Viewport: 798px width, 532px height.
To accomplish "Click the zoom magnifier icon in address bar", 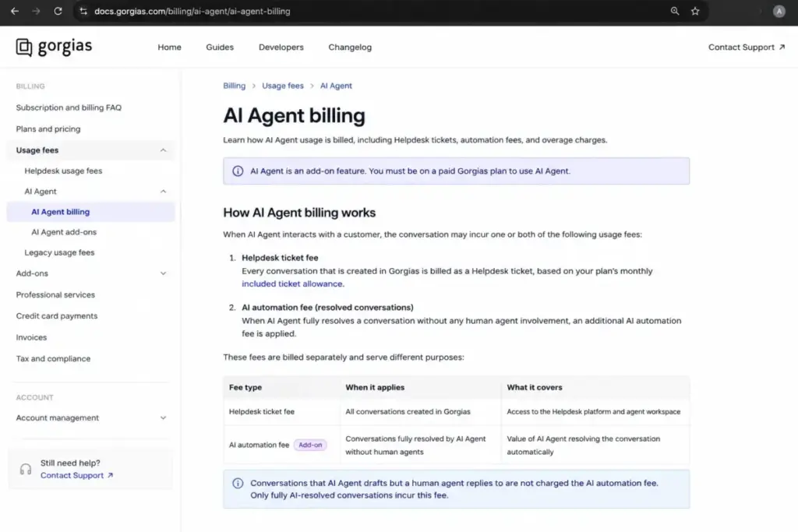I will coord(675,11).
